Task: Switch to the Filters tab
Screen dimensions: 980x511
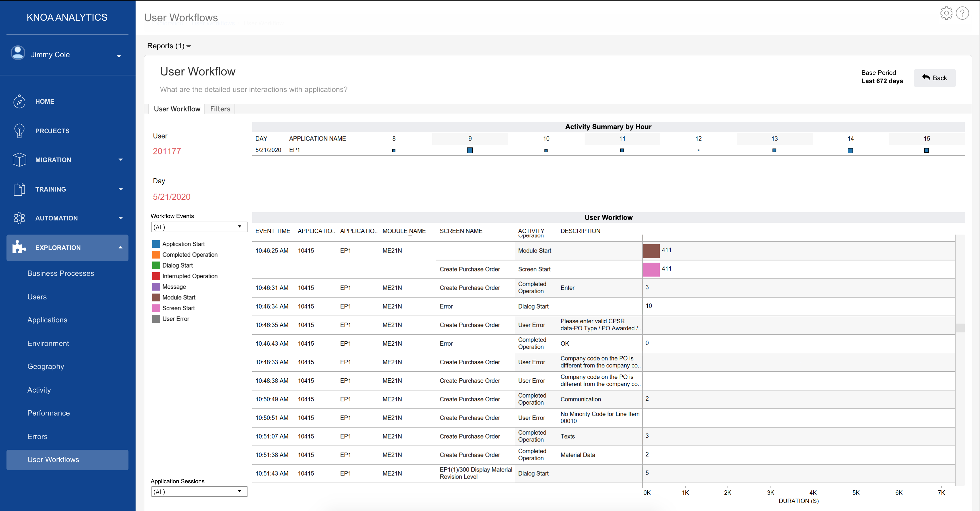Action: [x=220, y=109]
